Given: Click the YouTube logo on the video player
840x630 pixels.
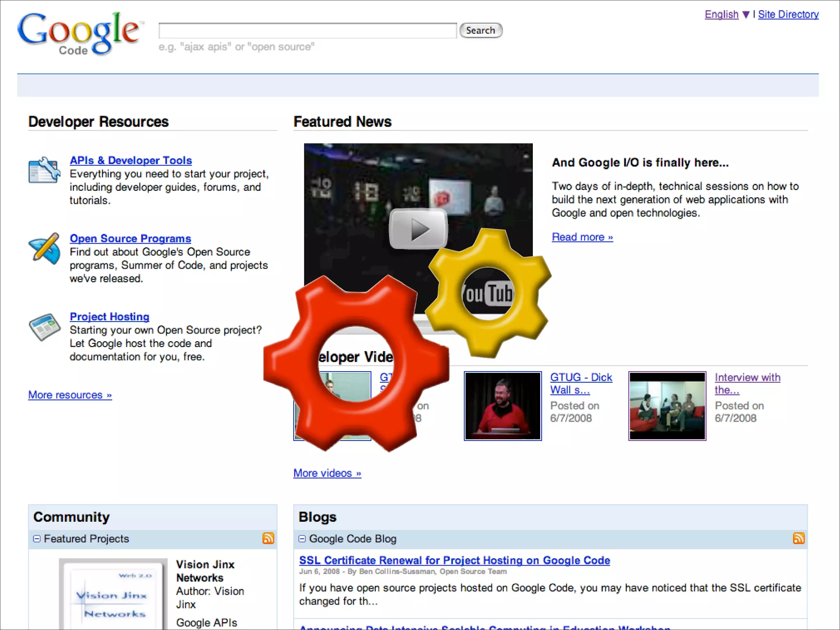Looking at the screenshot, I should tap(488, 294).
